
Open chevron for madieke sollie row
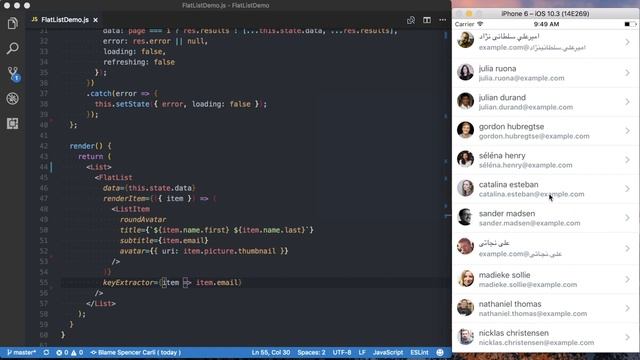click(627, 280)
